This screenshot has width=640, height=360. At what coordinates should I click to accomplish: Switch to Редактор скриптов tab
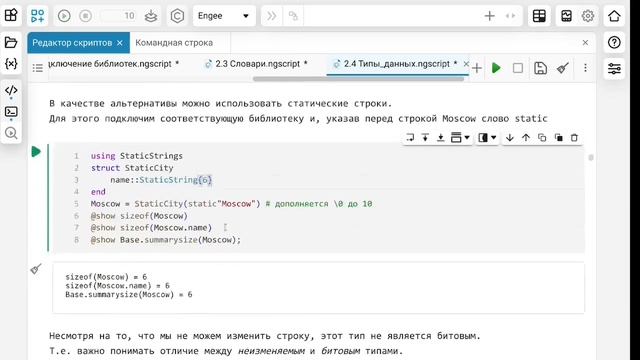click(x=72, y=43)
